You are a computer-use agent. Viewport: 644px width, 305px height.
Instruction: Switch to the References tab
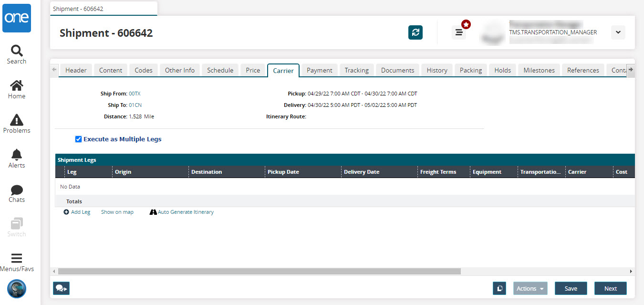(583, 70)
